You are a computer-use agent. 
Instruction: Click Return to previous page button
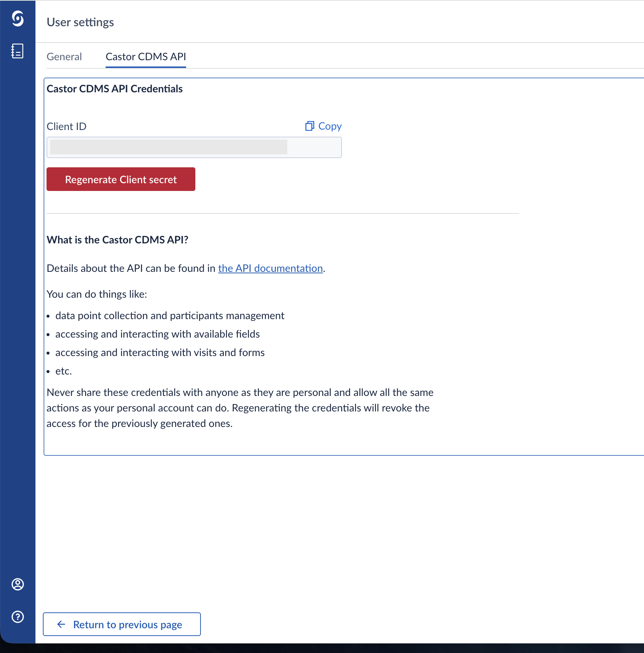coord(122,624)
